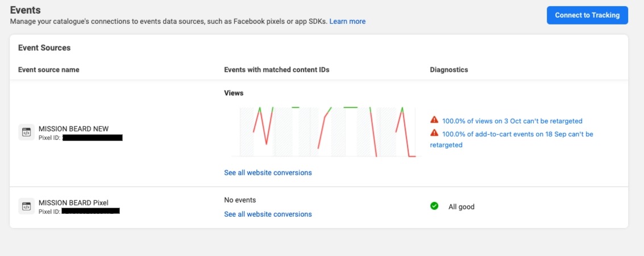The image size is (644, 256).
Task: Click the MISSION BEARD Pixel source icon
Action: 26,206
